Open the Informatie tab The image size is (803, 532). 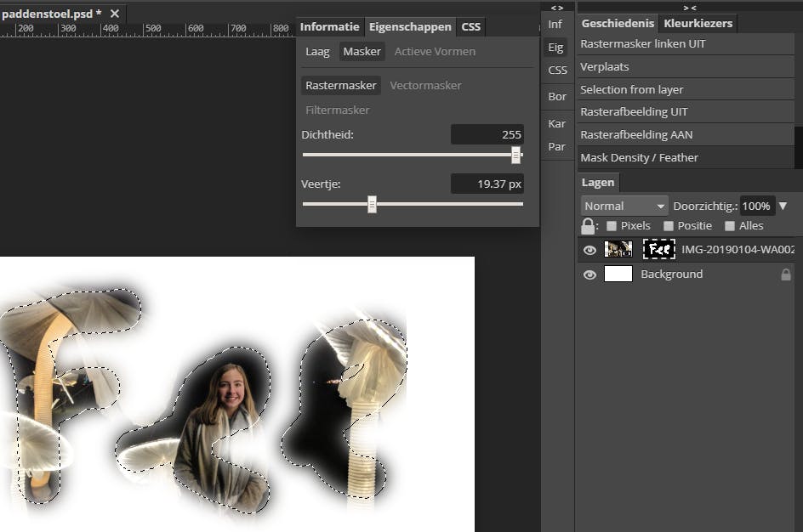point(330,27)
